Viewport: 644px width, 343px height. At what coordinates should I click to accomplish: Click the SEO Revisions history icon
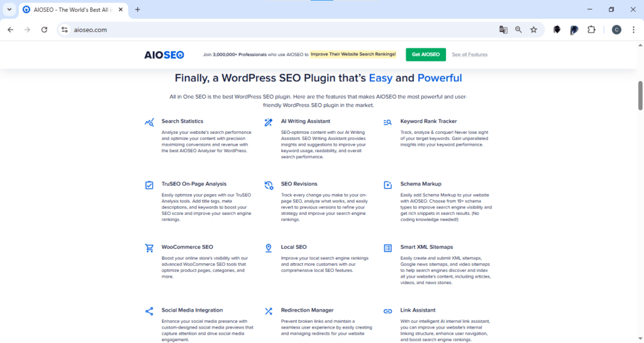(x=269, y=185)
